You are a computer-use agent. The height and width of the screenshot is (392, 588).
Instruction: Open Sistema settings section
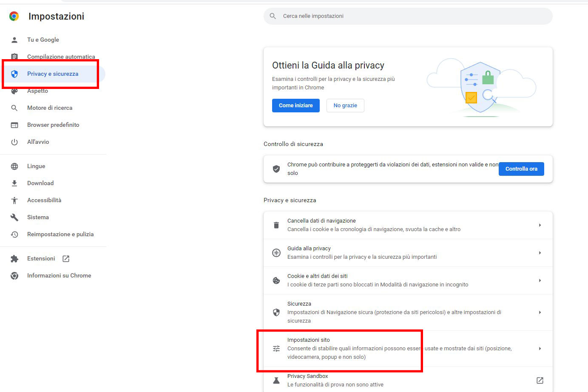click(38, 217)
